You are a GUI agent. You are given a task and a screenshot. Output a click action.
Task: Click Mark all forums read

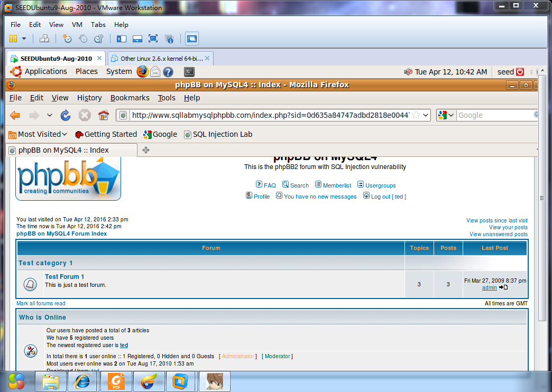[41, 303]
